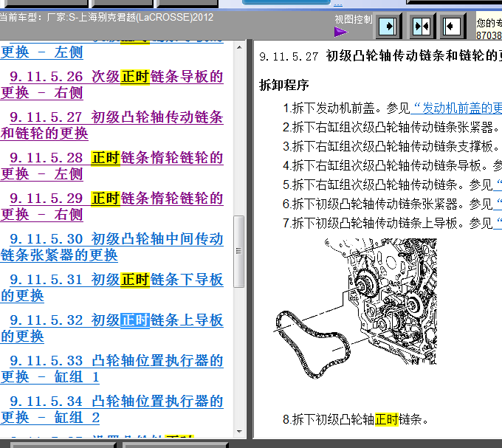Screen dimensions: 502x448
Task: Open section 9.11.5.26 次级正时链条导板的更换 右侧
Action: click(116, 84)
